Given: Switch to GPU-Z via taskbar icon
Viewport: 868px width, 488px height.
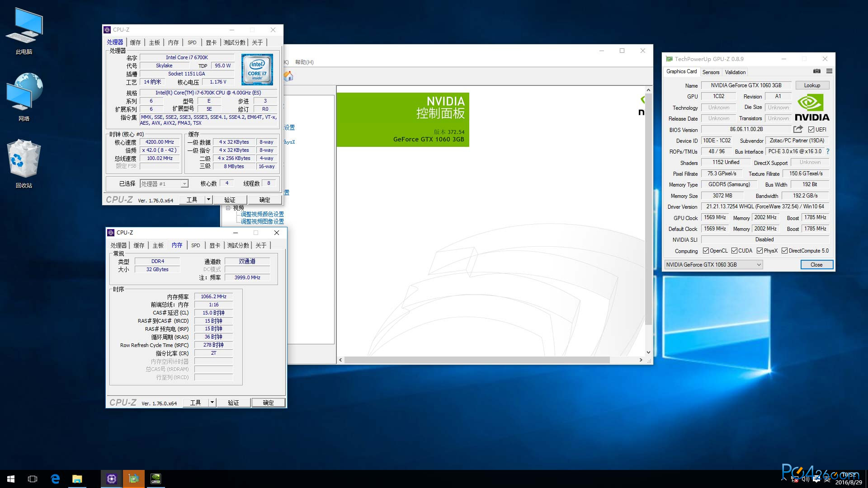Looking at the screenshot, I should (134, 479).
